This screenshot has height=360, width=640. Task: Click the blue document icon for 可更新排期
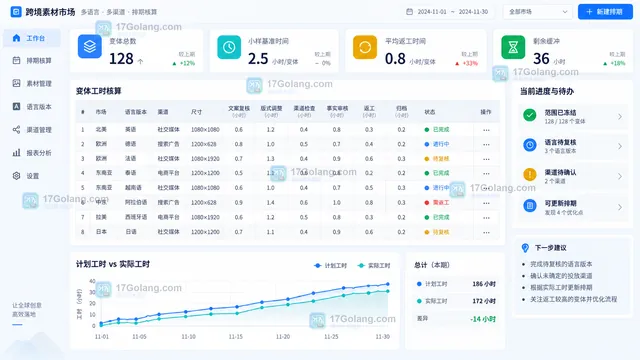[530, 205]
